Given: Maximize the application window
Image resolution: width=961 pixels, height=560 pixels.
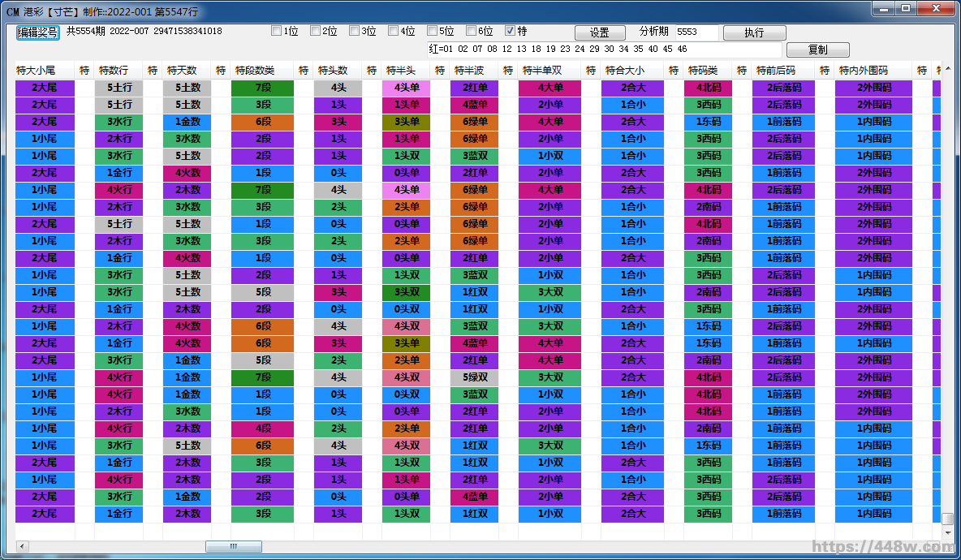Looking at the screenshot, I should click(x=906, y=9).
